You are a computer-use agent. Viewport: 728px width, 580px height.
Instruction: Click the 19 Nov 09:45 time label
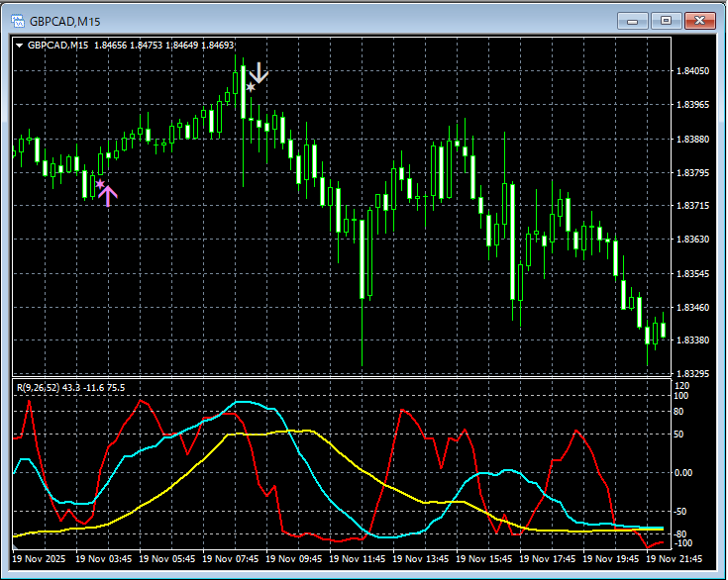click(294, 558)
